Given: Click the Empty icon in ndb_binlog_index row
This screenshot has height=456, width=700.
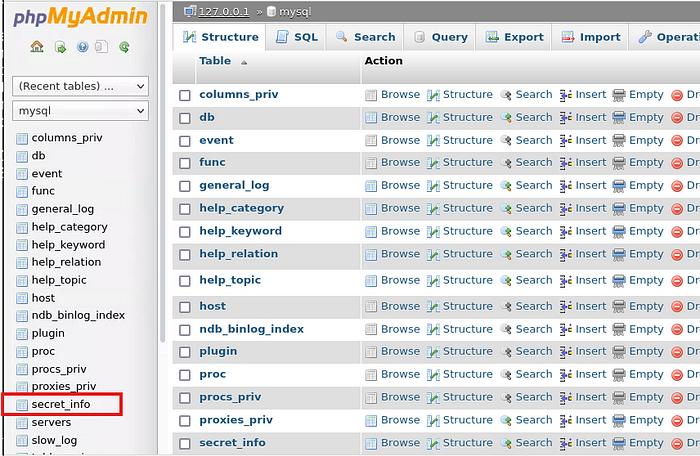Looking at the screenshot, I should (619, 330).
